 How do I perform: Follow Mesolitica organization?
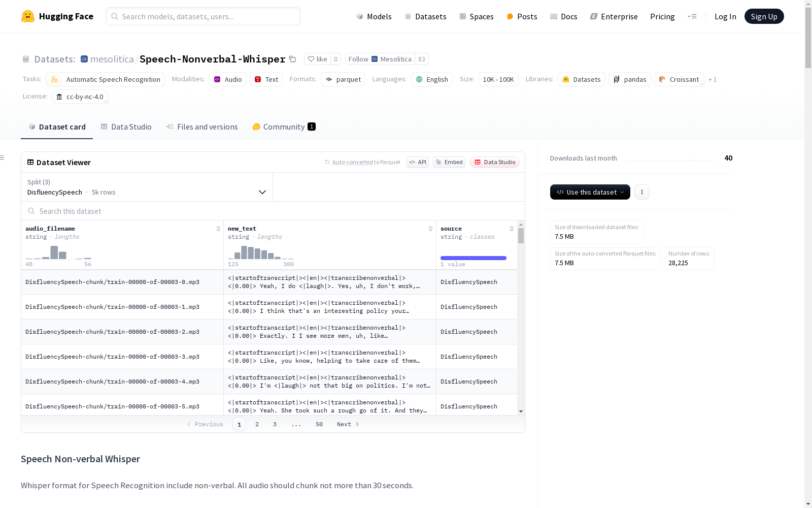(x=380, y=59)
